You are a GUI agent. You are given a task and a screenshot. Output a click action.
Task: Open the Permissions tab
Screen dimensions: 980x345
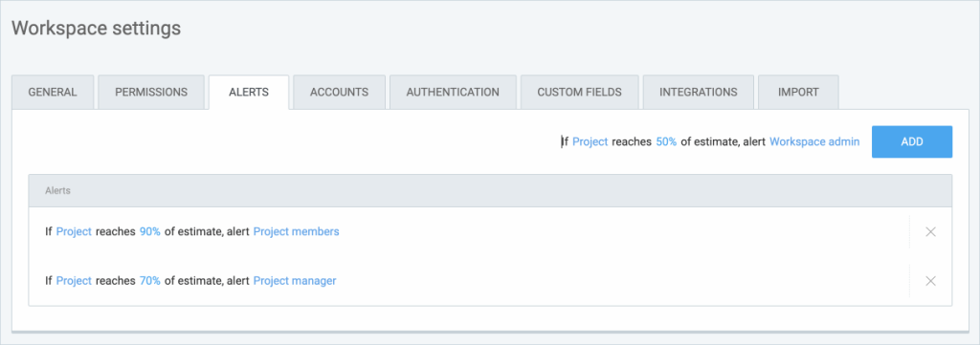pyautogui.click(x=151, y=93)
